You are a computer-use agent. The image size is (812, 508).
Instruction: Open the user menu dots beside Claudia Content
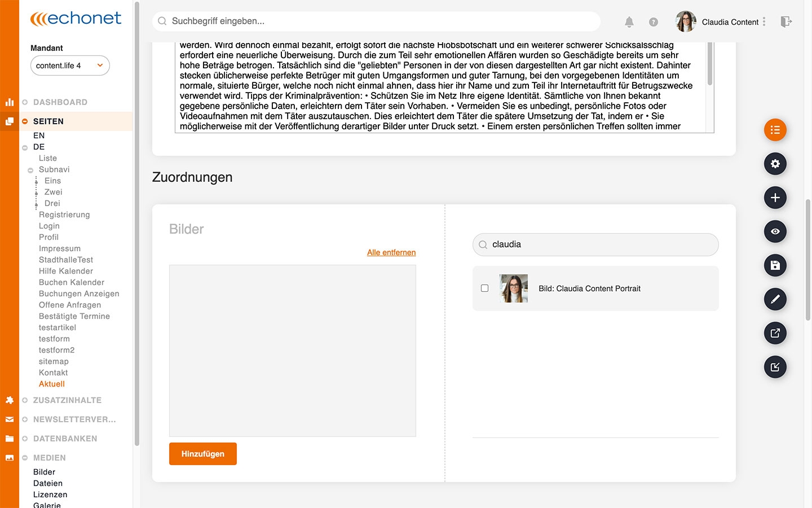coord(764,22)
